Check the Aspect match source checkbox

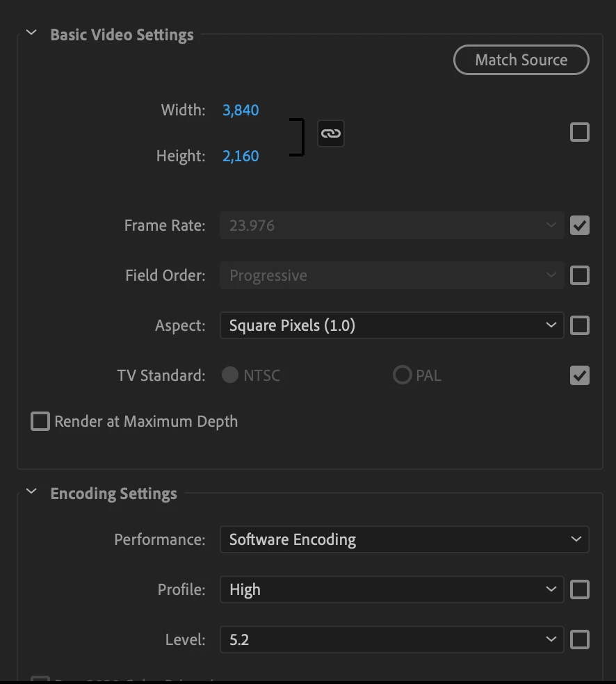pyautogui.click(x=579, y=325)
